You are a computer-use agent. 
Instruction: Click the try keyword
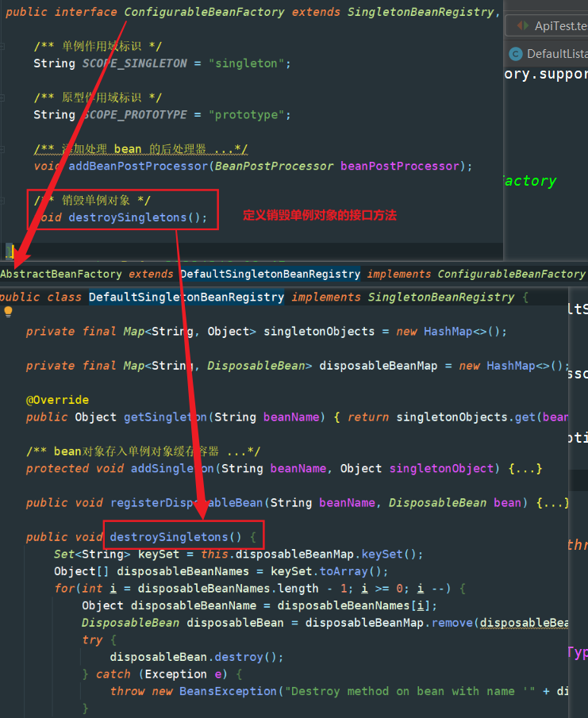(x=92, y=639)
